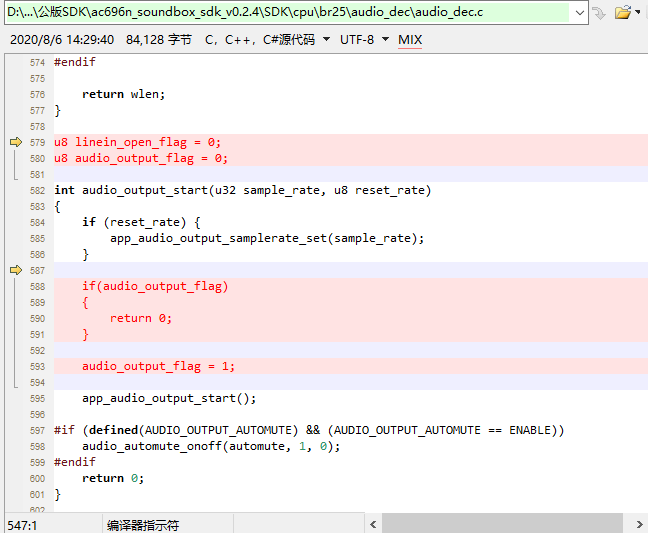This screenshot has height=533, width=648.
Task: Click the yellow diff arrow at line 587
Action: click(x=16, y=270)
